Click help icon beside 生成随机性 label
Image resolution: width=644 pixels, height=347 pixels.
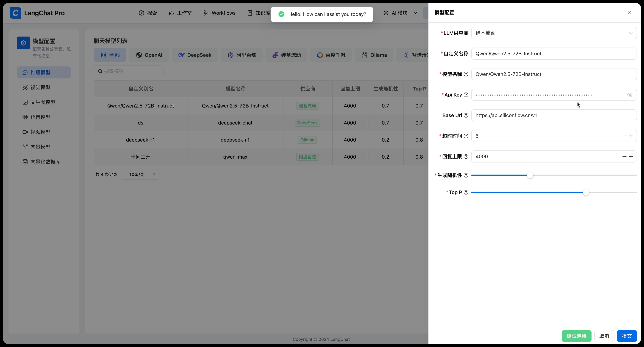click(x=466, y=175)
